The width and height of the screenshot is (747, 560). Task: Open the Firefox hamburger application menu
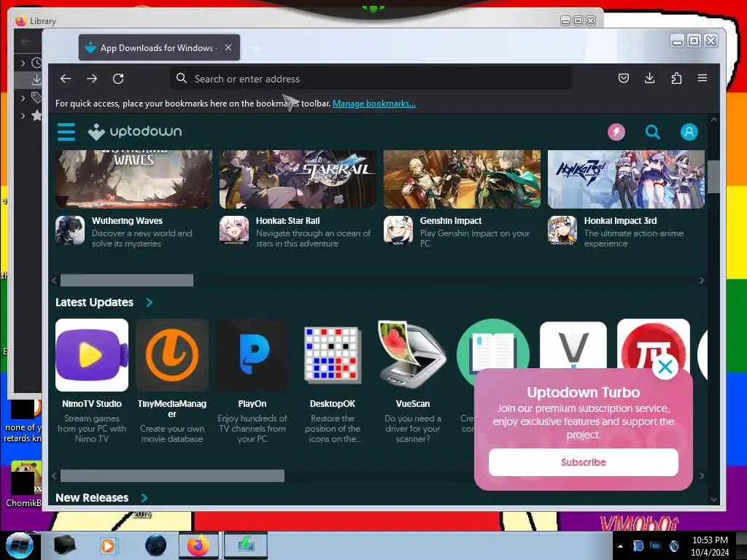(x=703, y=77)
